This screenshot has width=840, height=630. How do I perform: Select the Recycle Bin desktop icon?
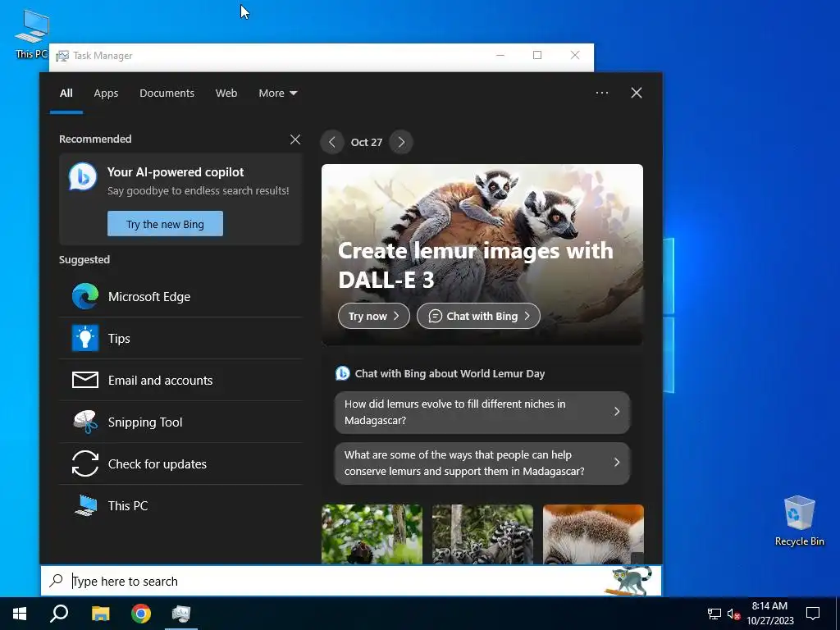(x=799, y=521)
